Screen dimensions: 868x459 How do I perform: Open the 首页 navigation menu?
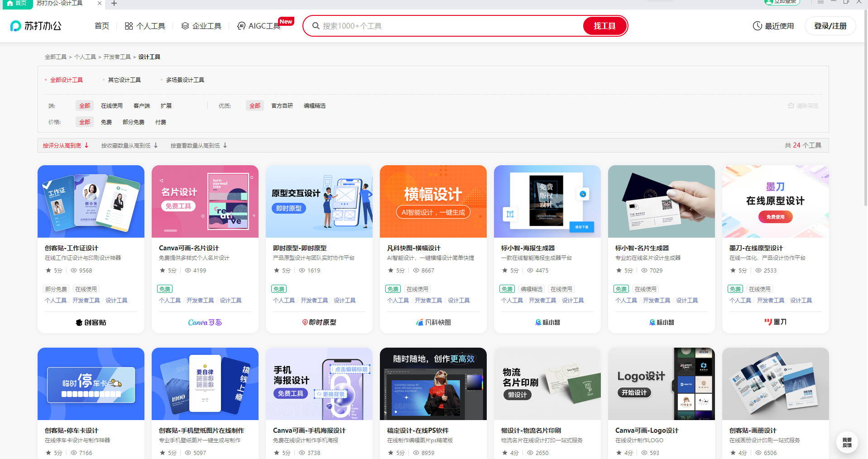click(102, 26)
